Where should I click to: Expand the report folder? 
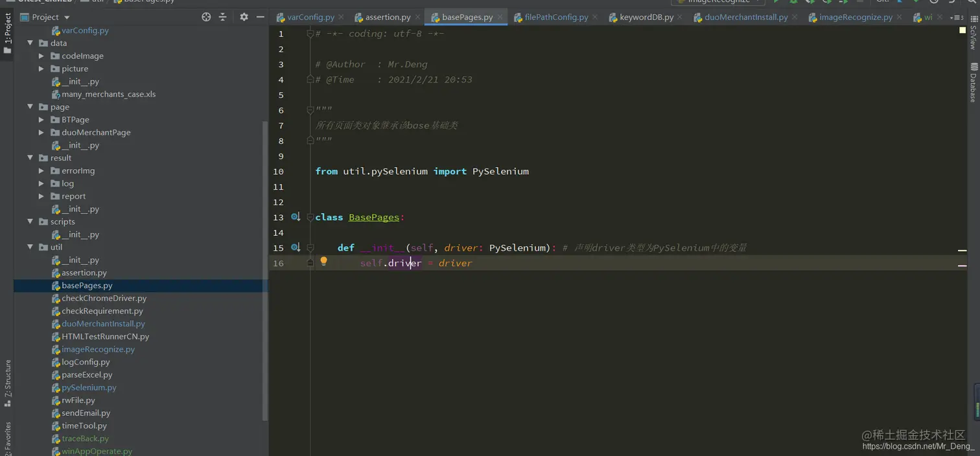coord(41,196)
